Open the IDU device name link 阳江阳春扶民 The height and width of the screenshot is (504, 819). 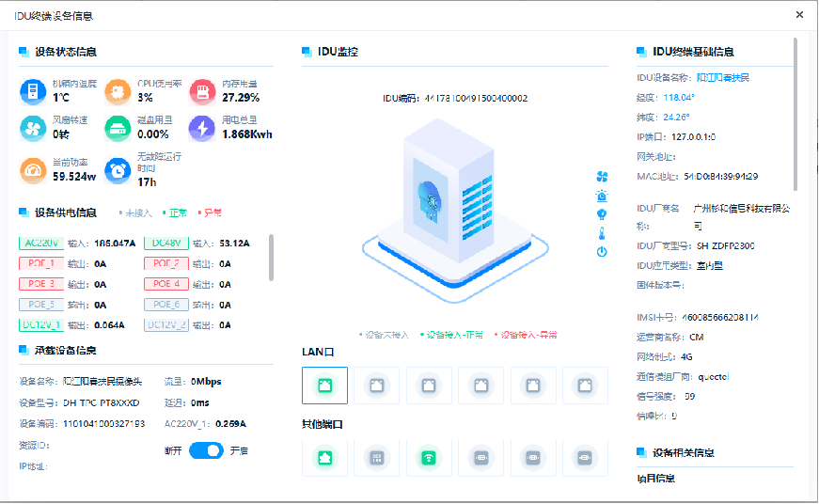[x=722, y=78]
